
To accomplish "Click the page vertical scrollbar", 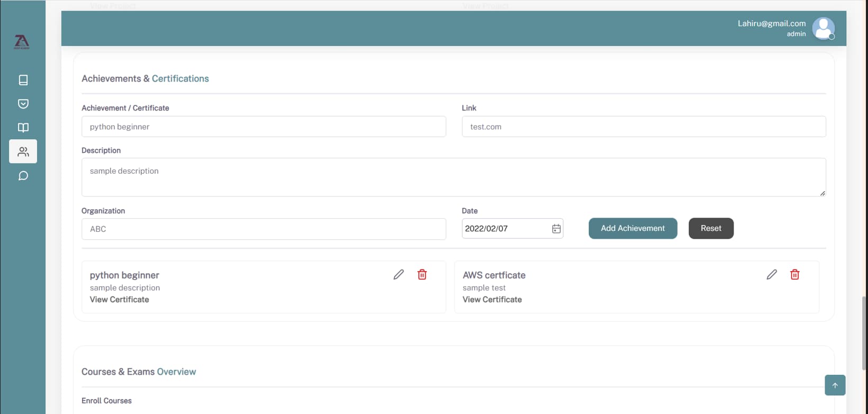I will tap(865, 334).
